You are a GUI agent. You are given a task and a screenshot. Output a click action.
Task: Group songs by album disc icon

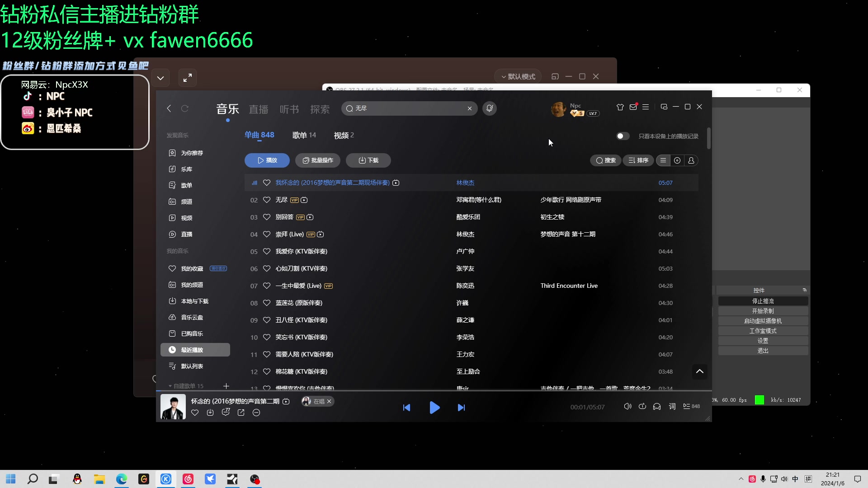coord(677,160)
